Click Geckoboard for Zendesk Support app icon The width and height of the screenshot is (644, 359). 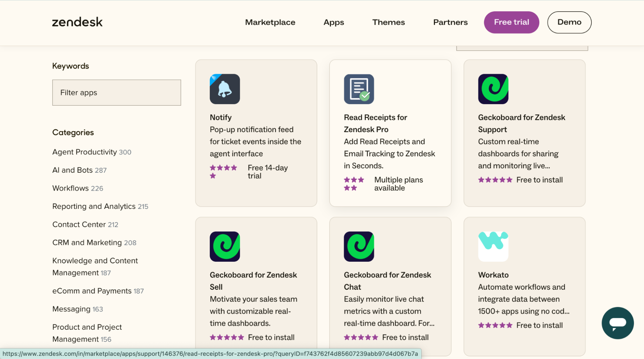[493, 89]
